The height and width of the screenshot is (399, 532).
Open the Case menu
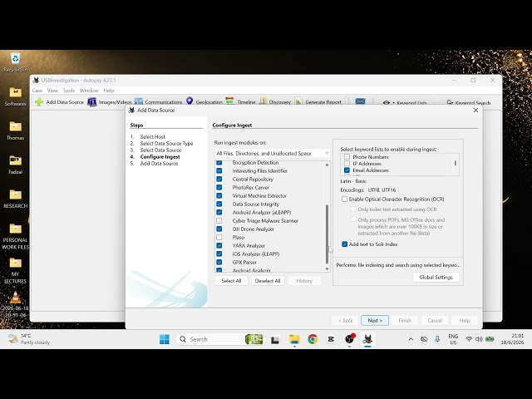37,91
